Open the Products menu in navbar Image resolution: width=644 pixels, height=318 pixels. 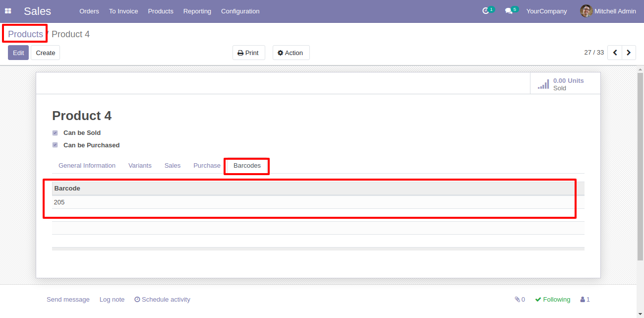(161, 11)
